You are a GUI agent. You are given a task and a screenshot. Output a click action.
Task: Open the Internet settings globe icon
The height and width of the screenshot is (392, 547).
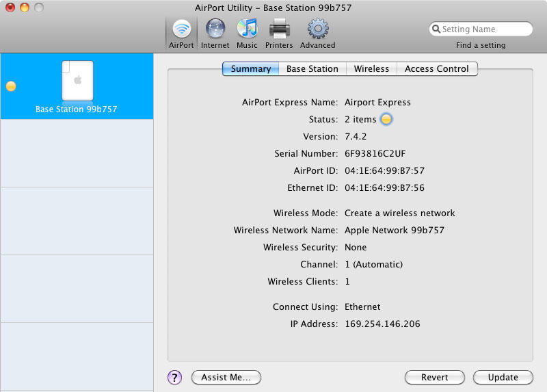pyautogui.click(x=215, y=28)
